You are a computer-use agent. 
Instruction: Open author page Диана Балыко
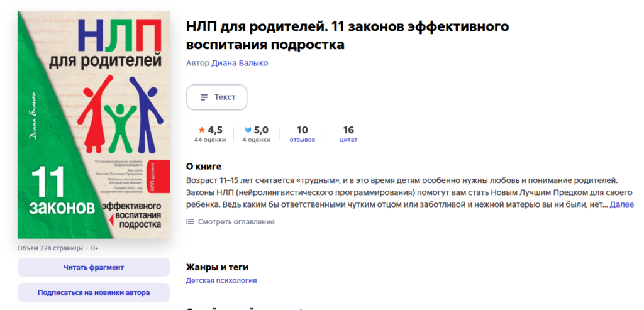coord(240,63)
